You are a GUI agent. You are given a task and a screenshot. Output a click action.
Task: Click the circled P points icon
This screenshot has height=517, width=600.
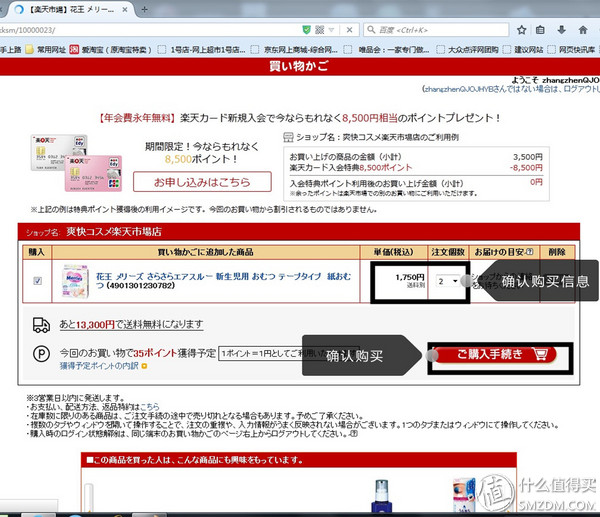click(x=41, y=354)
